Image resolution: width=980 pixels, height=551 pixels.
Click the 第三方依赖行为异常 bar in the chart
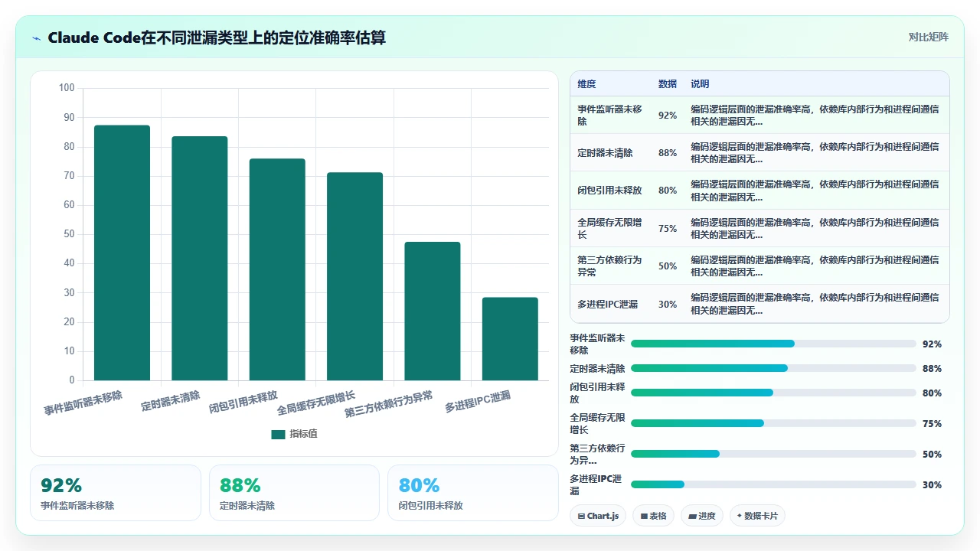433,311
